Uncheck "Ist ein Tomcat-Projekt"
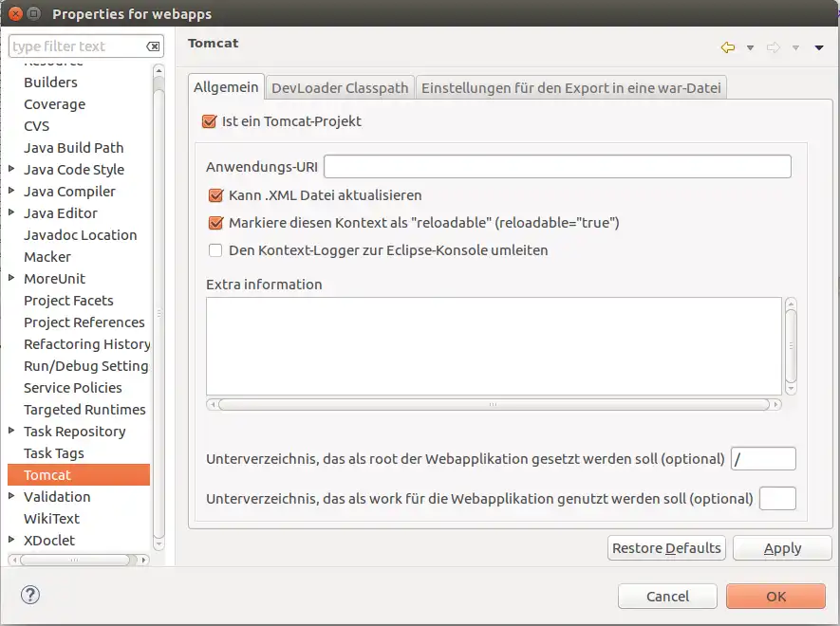 (210, 121)
